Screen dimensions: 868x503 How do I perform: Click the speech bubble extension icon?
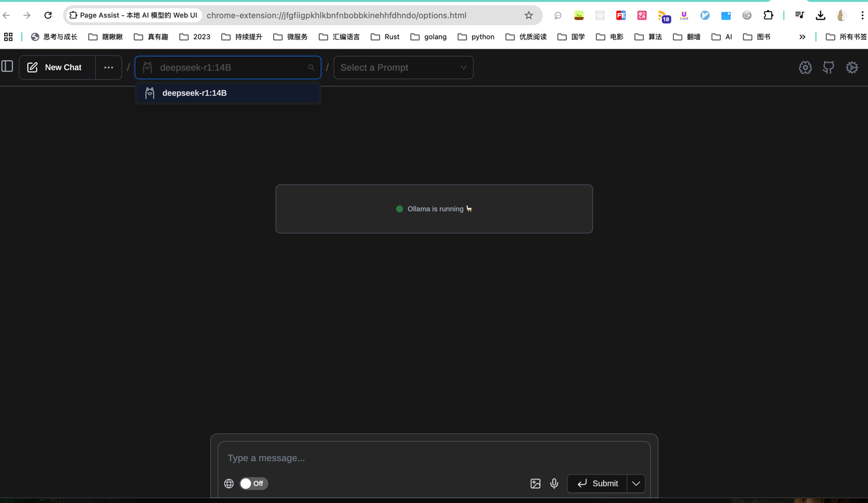point(558,15)
